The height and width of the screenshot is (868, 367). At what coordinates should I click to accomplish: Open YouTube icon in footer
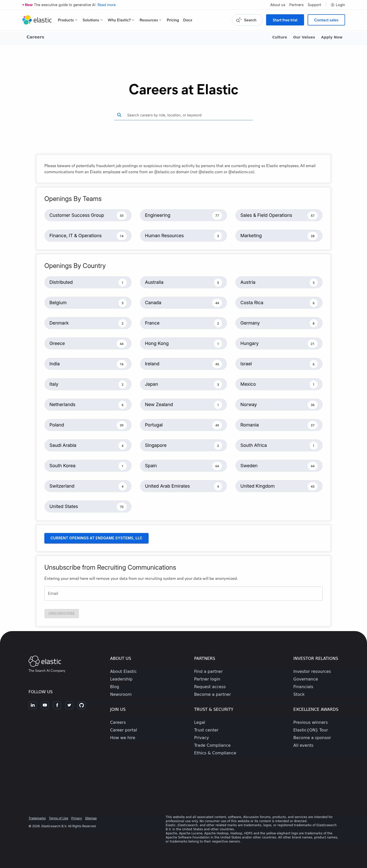click(x=45, y=705)
